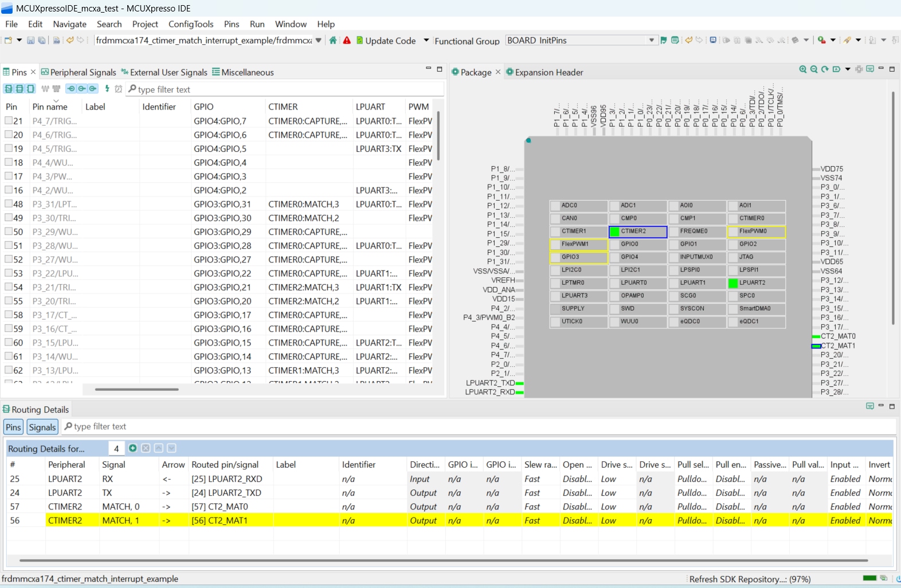Zoom out on the Package view
Image resolution: width=901 pixels, height=588 pixels.
[814, 69]
